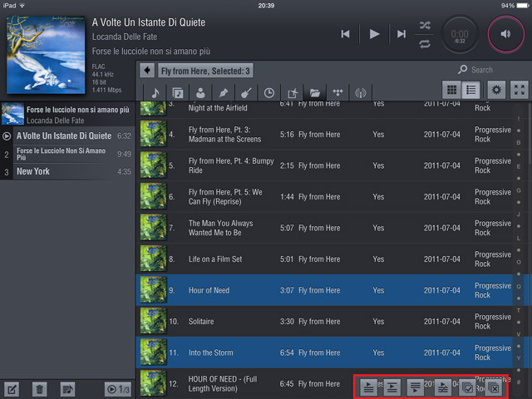Screen dimensions: 532x399
Task: Open settings gear icon
Action: pos(497,91)
